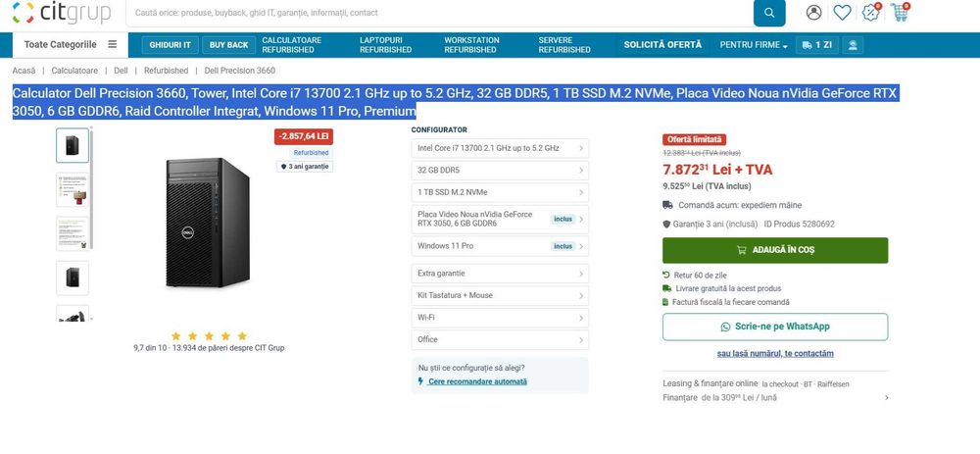
Task: Click ID Produs 5280692 text
Action: click(x=800, y=224)
